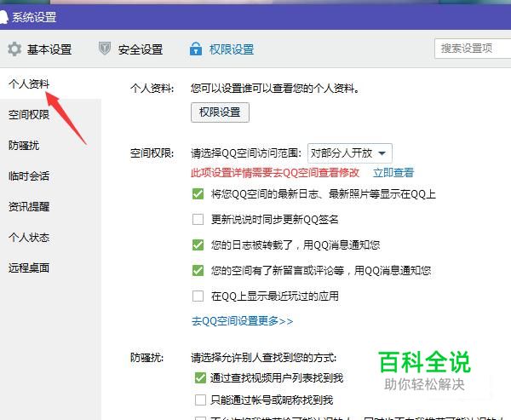Uncheck 将您QQ空间的最新日志、最新照片等显示在QQ上
511x420 pixels.
coord(198,193)
